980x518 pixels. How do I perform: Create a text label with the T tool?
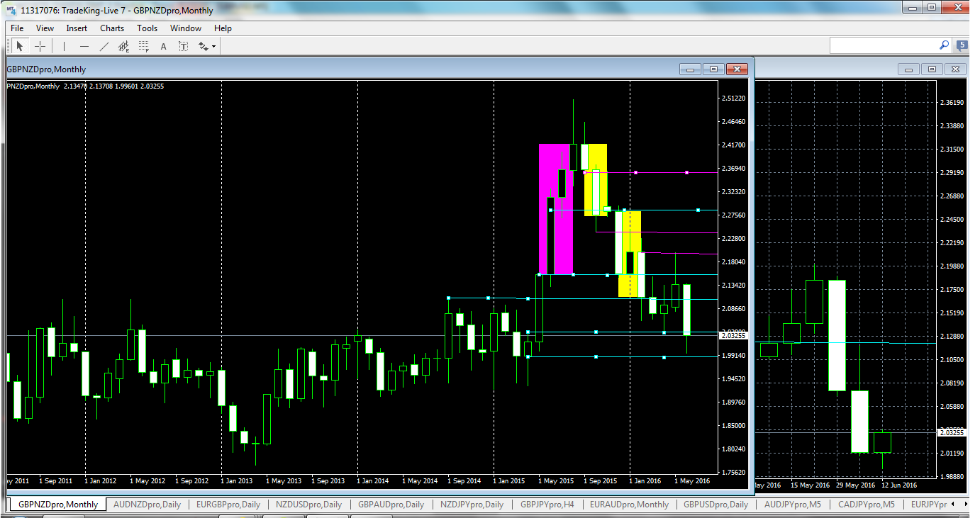183,45
